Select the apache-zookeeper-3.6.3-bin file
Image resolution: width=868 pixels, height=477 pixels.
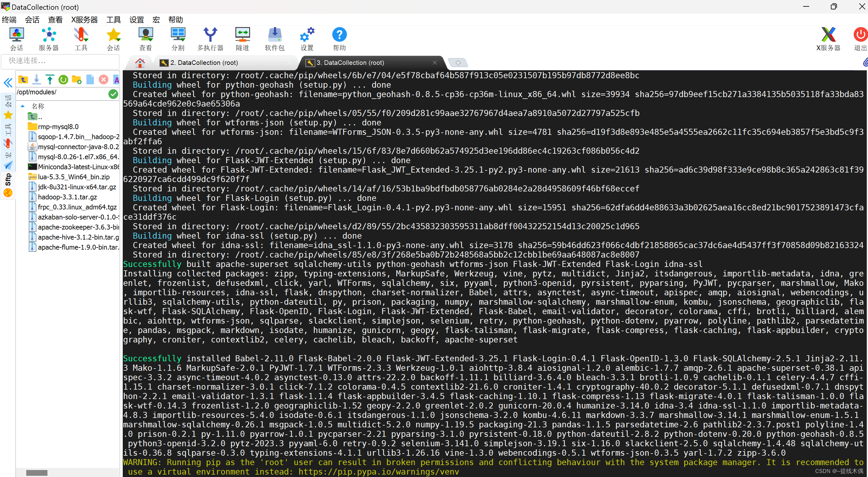tap(74, 227)
